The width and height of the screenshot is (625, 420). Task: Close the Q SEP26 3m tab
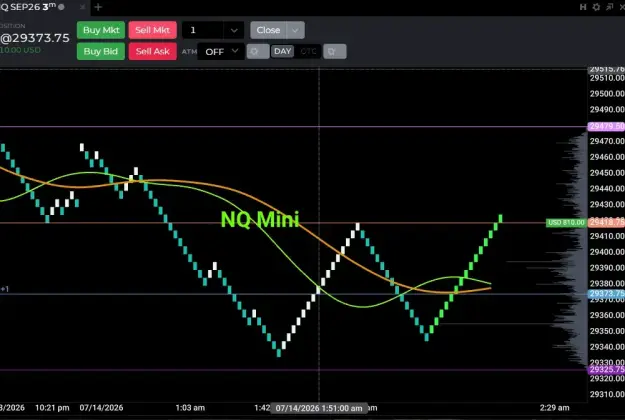point(82,7)
